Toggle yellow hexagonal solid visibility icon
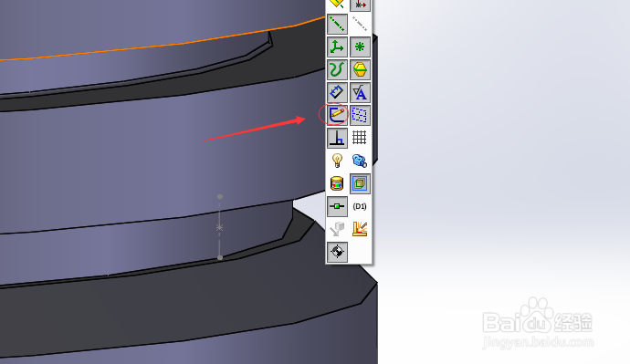 click(360, 69)
